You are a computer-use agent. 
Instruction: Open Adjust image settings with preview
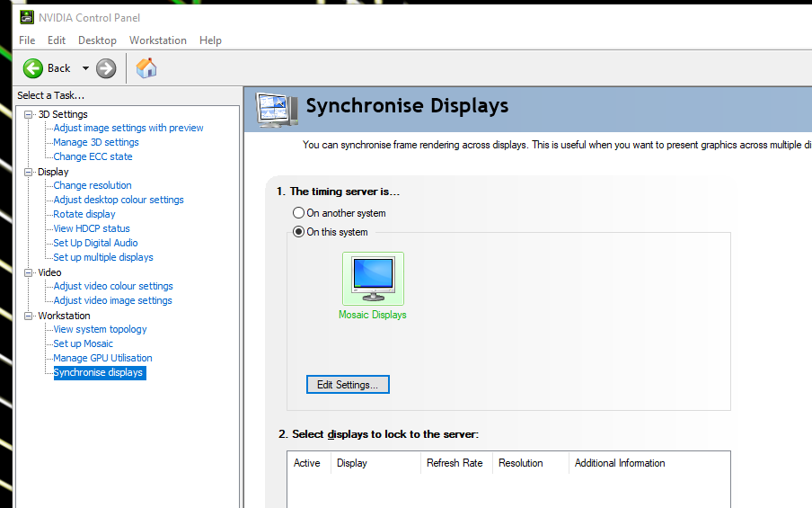coord(128,128)
